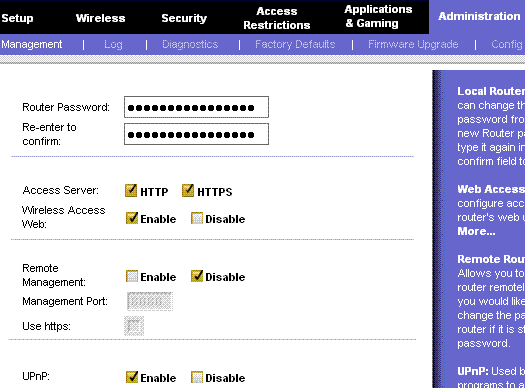
Task: Select the Administration tab
Action: (x=479, y=16)
